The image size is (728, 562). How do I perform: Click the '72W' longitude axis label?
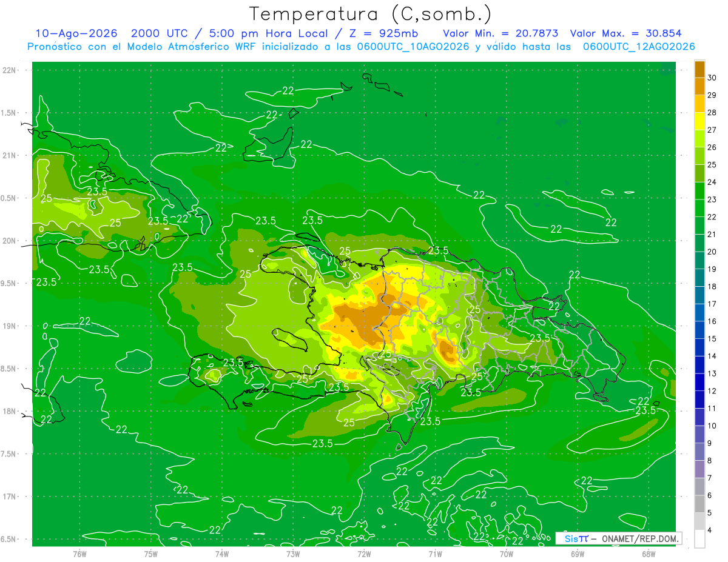pyautogui.click(x=364, y=554)
